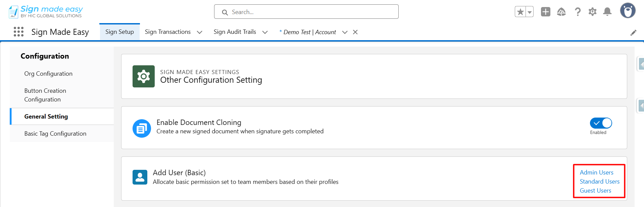Switch to the Sign Setup tab
Viewport: 644px width, 207px height.
click(x=119, y=32)
